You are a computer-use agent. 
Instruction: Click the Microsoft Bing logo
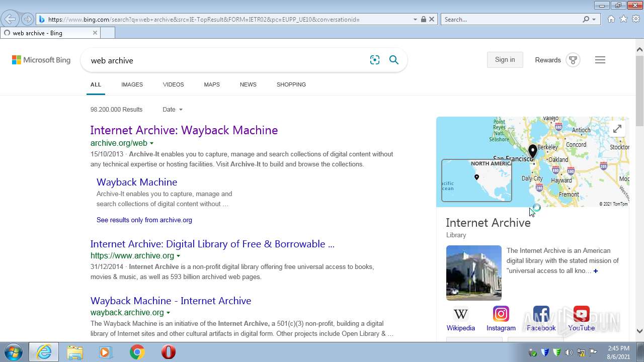pyautogui.click(x=41, y=60)
